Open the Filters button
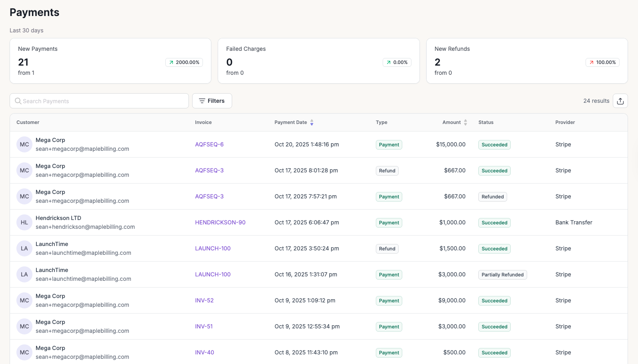Viewport: 638px width, 364px height. pos(212,101)
